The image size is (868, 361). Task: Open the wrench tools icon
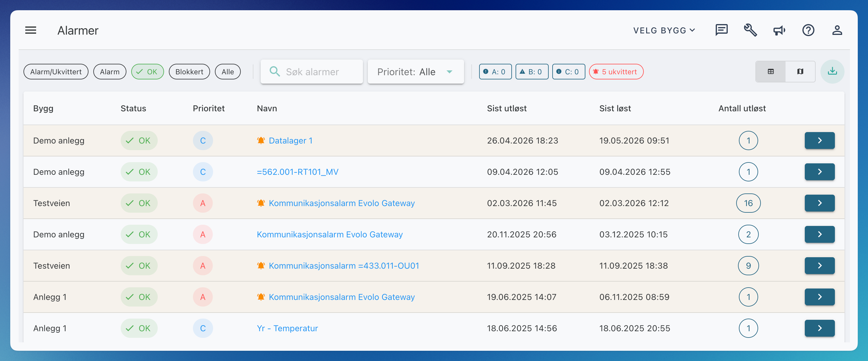point(750,30)
